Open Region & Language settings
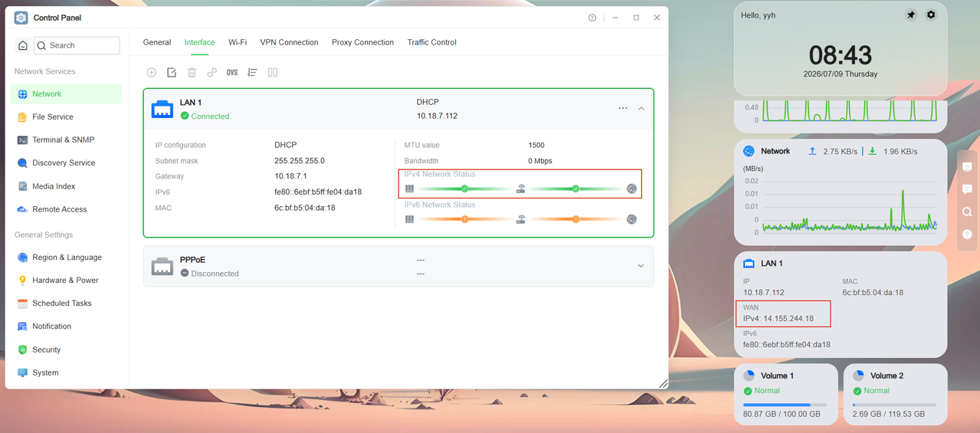 66,258
